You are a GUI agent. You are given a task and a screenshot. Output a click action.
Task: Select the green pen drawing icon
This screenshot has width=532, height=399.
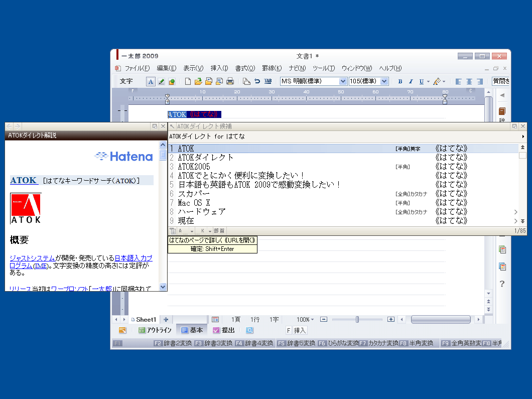[x=162, y=81]
